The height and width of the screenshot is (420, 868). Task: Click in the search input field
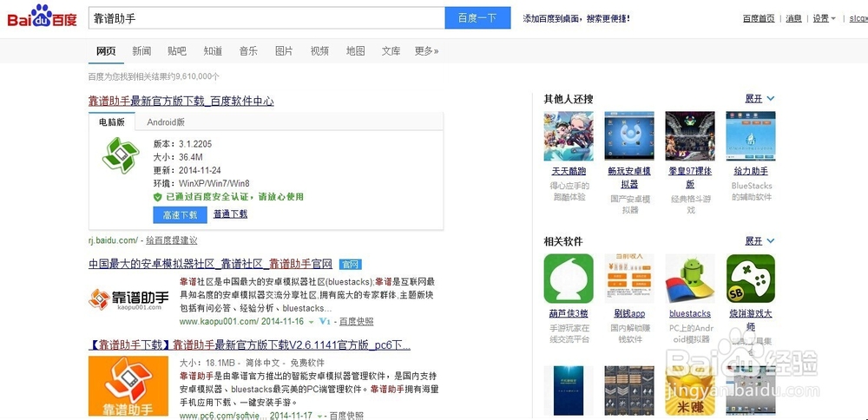coord(266,18)
